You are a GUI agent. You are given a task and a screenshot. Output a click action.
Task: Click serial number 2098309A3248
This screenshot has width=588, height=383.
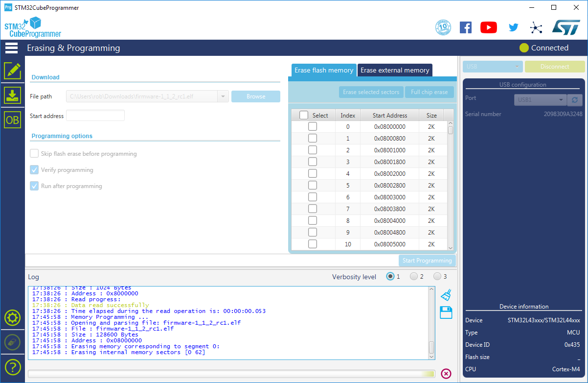pos(563,114)
